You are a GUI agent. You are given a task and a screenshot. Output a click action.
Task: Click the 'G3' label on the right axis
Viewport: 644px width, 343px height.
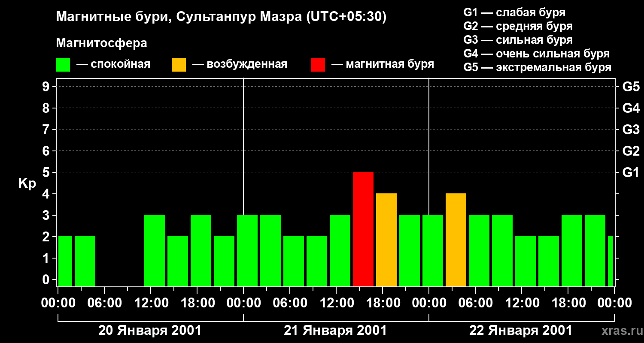pos(631,130)
